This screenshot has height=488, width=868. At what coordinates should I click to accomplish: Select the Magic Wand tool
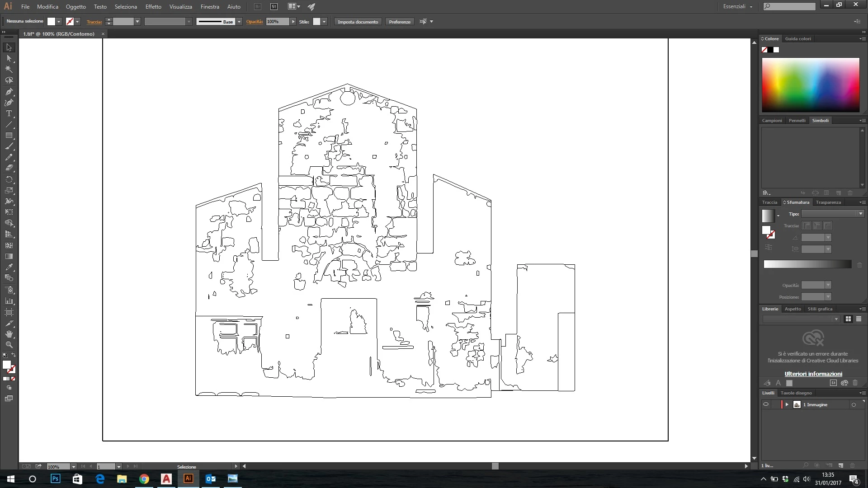9,69
